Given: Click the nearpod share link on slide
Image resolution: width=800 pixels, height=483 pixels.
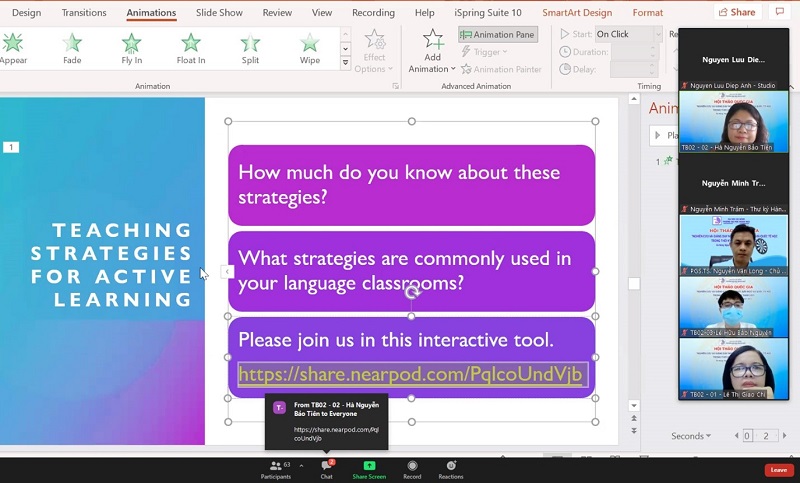Looking at the screenshot, I should [x=412, y=375].
